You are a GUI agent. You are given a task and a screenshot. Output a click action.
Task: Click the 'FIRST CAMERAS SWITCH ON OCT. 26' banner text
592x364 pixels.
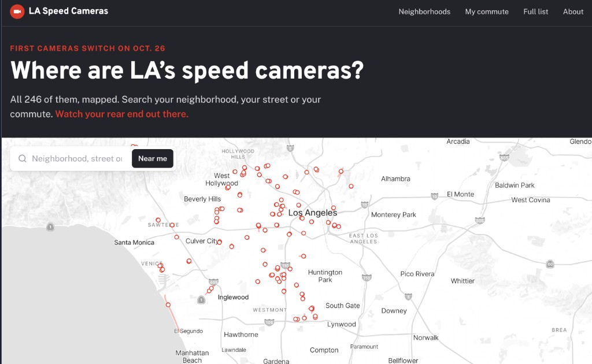88,49
